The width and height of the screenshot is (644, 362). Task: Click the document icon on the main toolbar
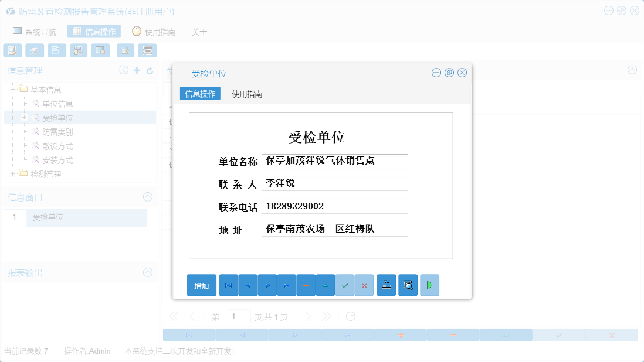click(x=56, y=50)
